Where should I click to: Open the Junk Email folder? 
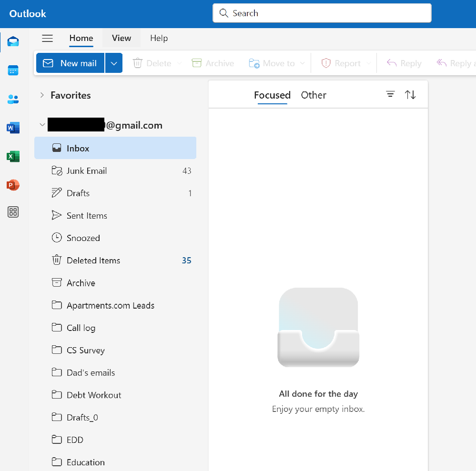(x=115, y=170)
